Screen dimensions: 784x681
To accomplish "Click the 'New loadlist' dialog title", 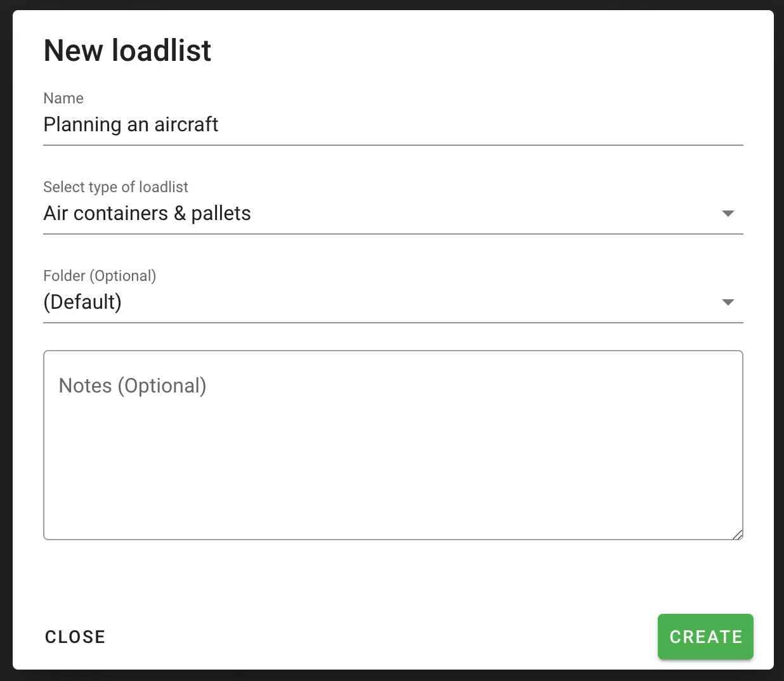I will point(127,51).
